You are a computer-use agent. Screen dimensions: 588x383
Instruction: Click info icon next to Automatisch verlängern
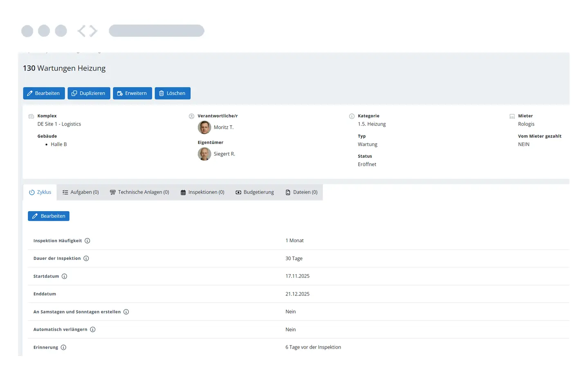[93, 329]
